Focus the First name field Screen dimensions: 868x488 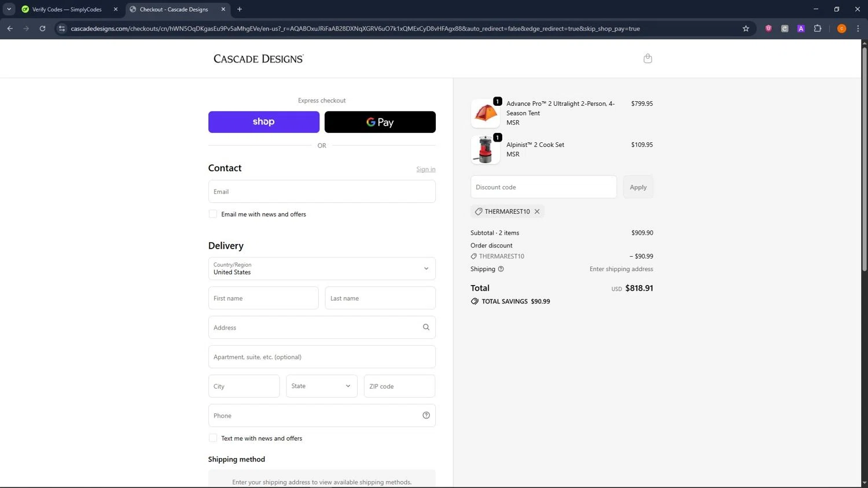click(x=263, y=298)
